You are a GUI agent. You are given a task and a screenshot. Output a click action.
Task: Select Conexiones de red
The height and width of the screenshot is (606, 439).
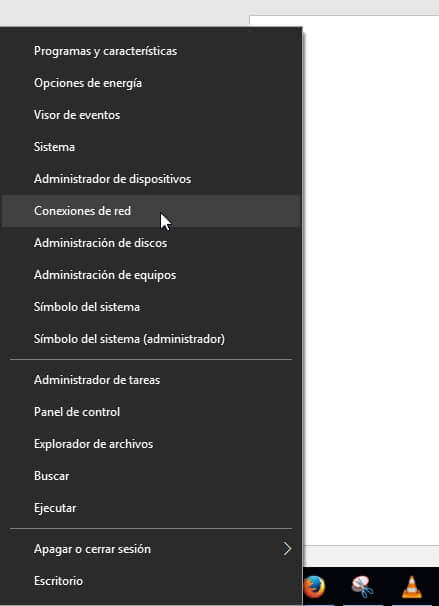pos(151,211)
